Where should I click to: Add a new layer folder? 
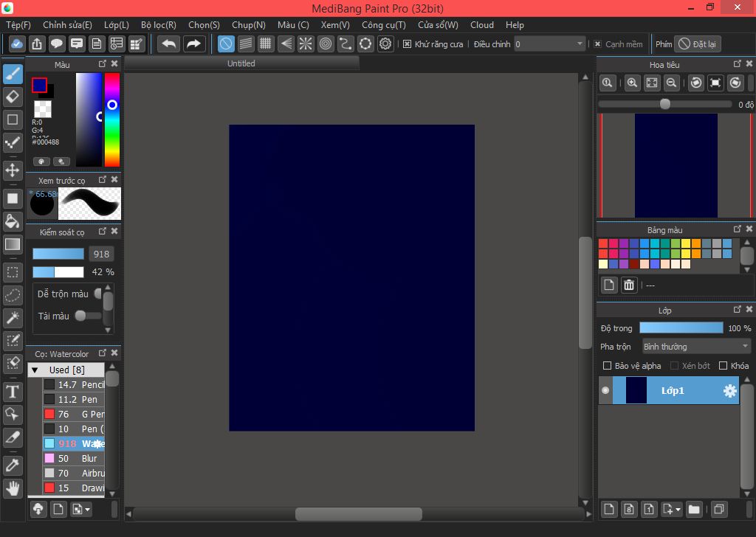coord(694,509)
